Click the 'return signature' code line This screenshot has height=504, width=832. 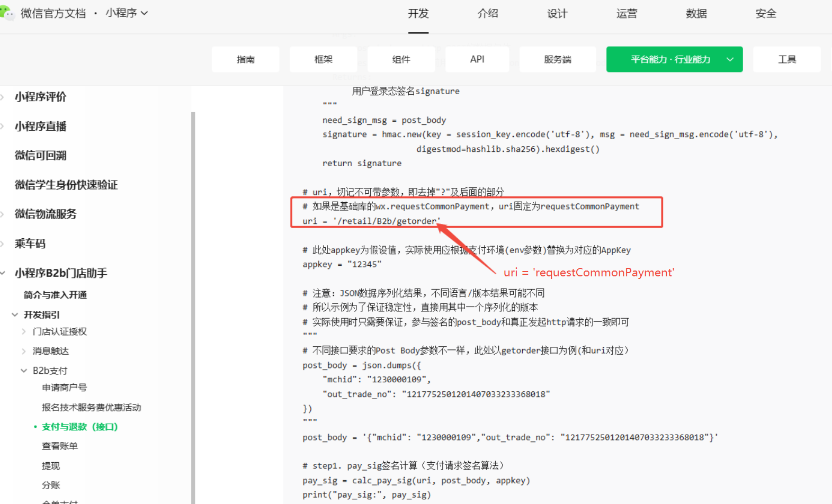tap(362, 163)
